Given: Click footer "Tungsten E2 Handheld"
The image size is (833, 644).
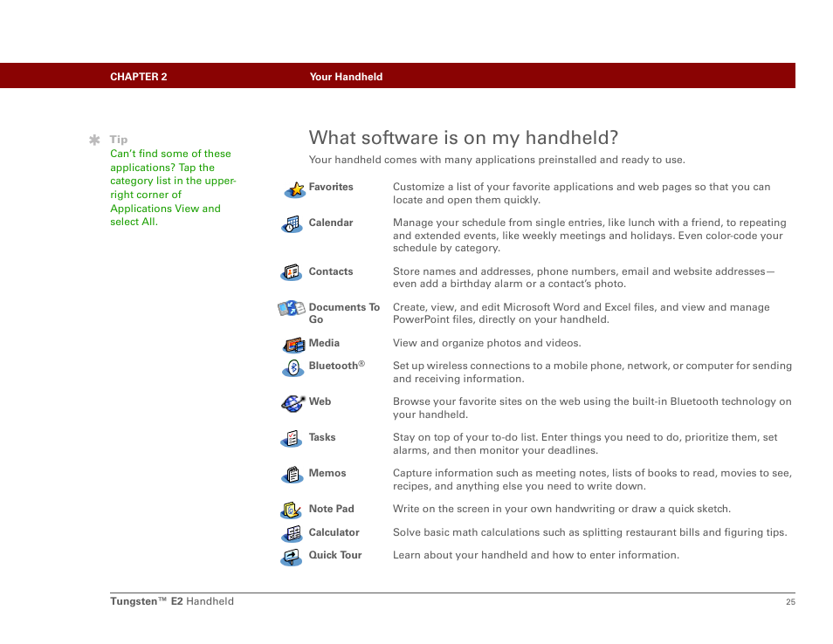Looking at the screenshot, I should coord(172,601).
